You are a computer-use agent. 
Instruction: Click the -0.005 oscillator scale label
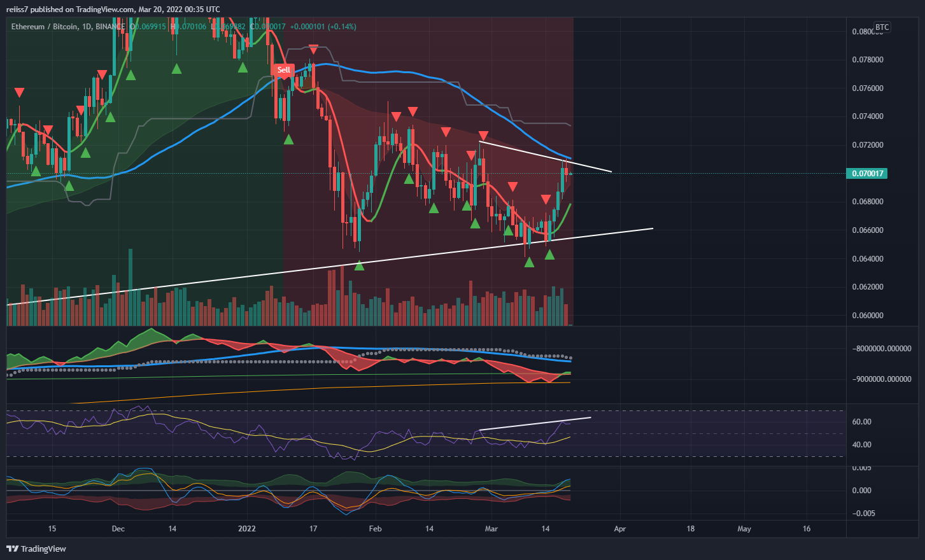(863, 514)
